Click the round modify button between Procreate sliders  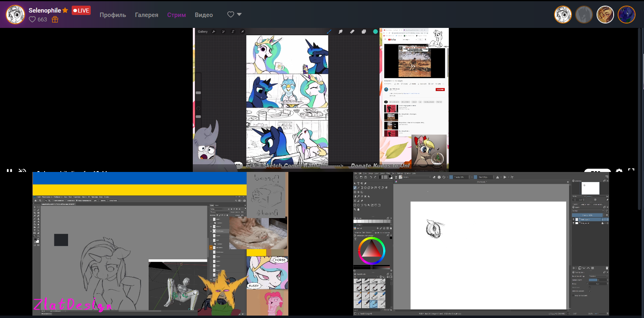click(198, 108)
